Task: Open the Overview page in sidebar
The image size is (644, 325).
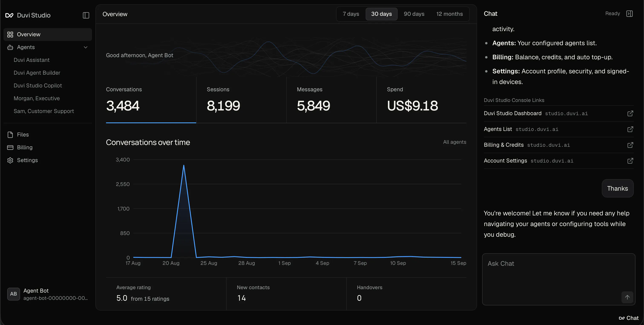Action: 48,35
